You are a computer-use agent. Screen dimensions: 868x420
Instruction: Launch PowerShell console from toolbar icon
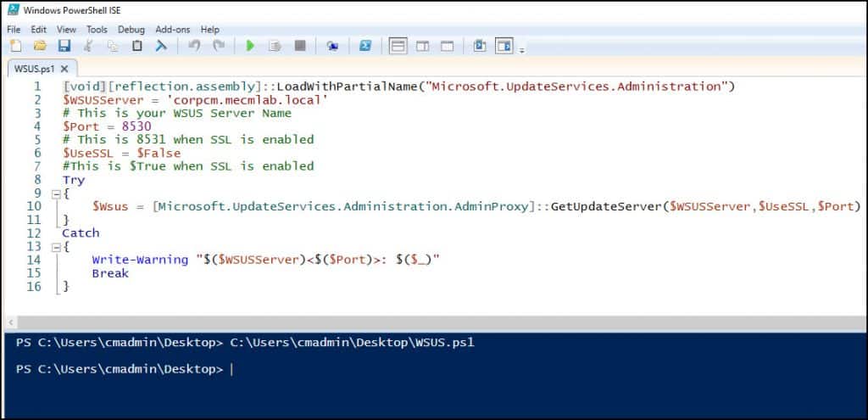(365, 46)
